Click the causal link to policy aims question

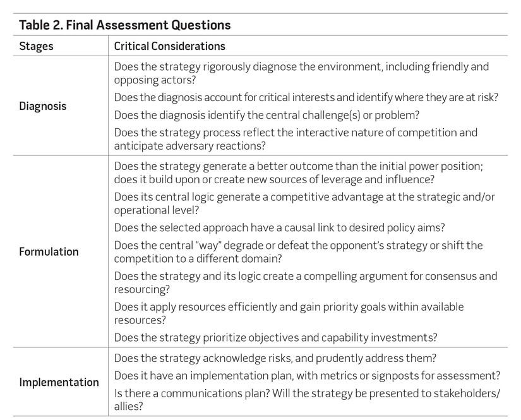(x=279, y=227)
